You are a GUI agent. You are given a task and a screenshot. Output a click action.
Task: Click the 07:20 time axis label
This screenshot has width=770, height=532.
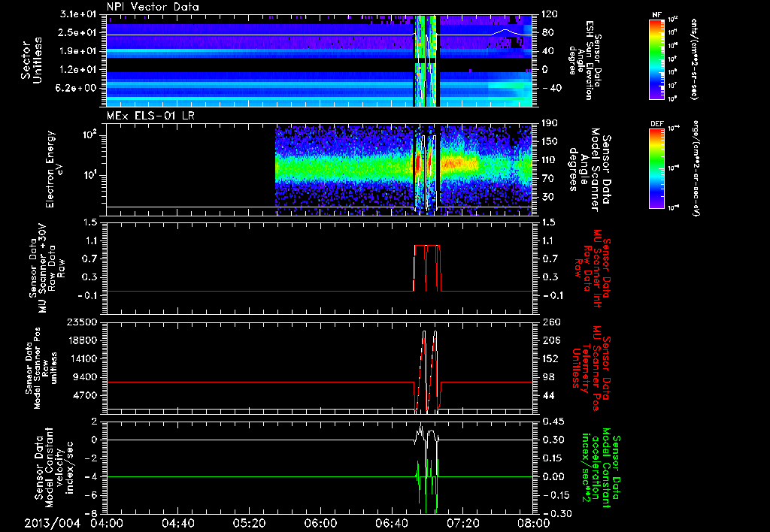462,522
